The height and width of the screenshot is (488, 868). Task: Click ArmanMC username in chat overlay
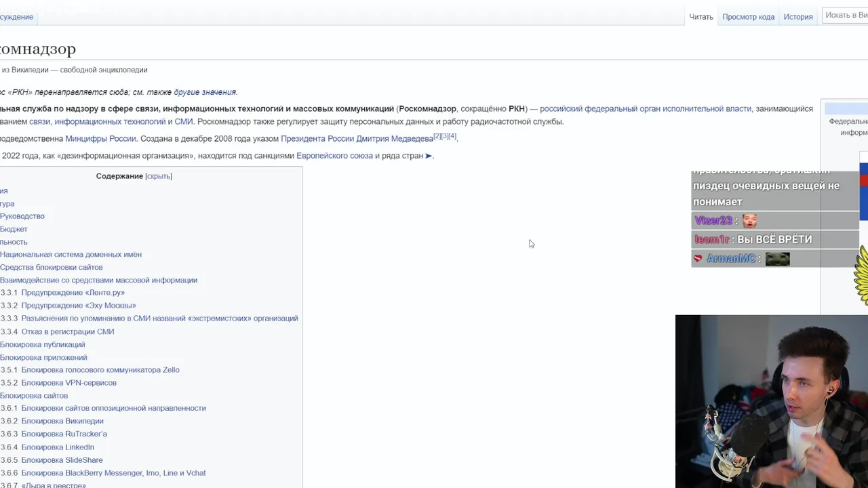731,259
